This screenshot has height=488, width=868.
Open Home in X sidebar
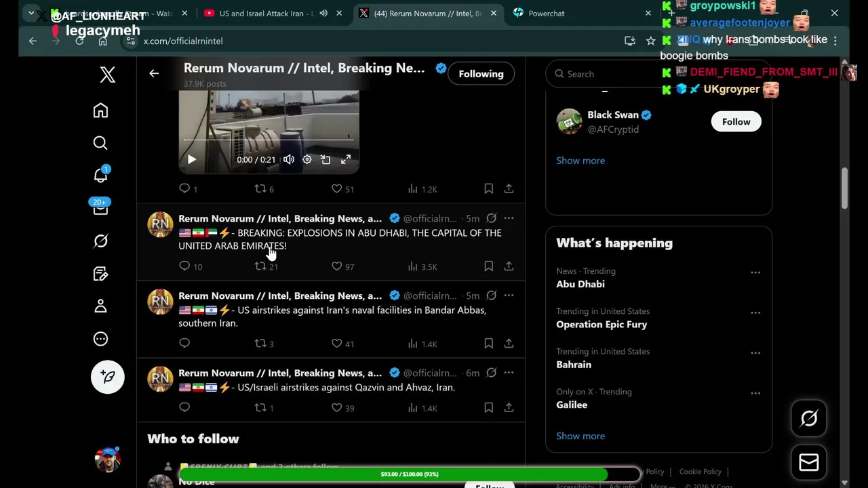(100, 110)
